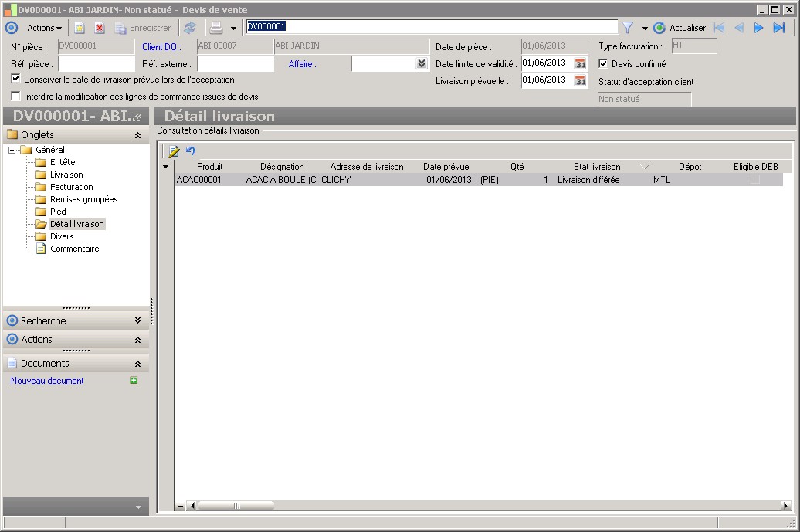Enable Interdire la modification des lignes
800x532 pixels.
tap(16, 97)
